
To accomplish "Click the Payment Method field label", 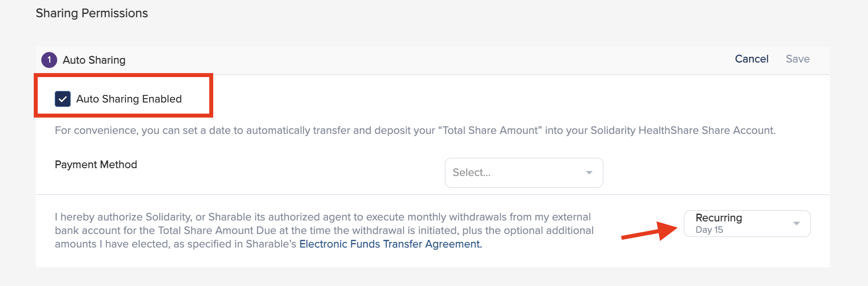I will (96, 164).
